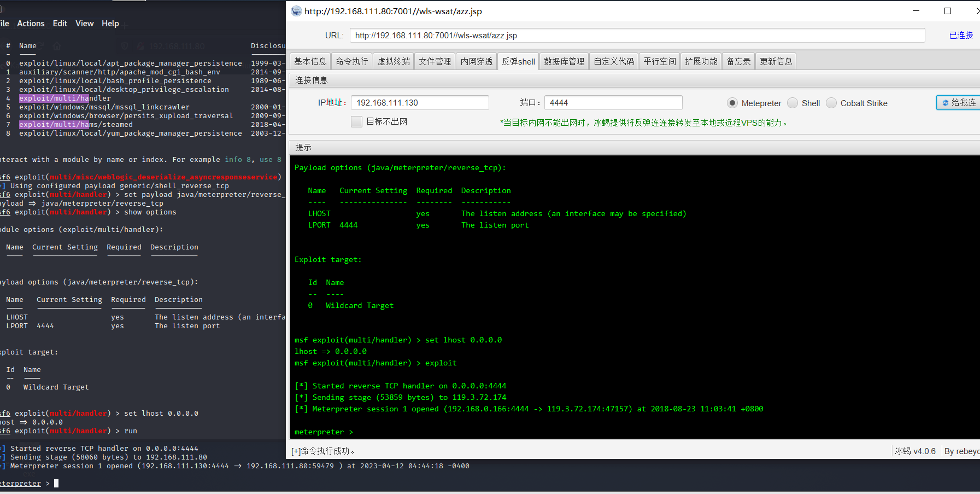Image resolution: width=980 pixels, height=494 pixels.
Task: Maximize the Behinder window
Action: 948,11
